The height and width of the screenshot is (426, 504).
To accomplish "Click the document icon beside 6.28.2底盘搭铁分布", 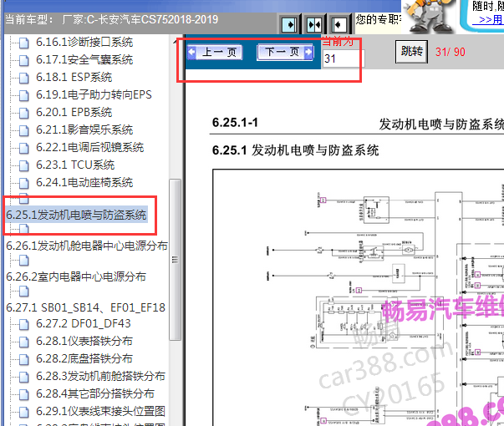I will pos(23,359).
